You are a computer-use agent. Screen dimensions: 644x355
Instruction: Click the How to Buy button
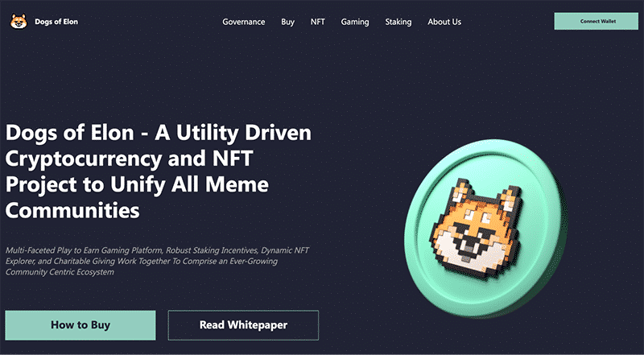coord(80,325)
